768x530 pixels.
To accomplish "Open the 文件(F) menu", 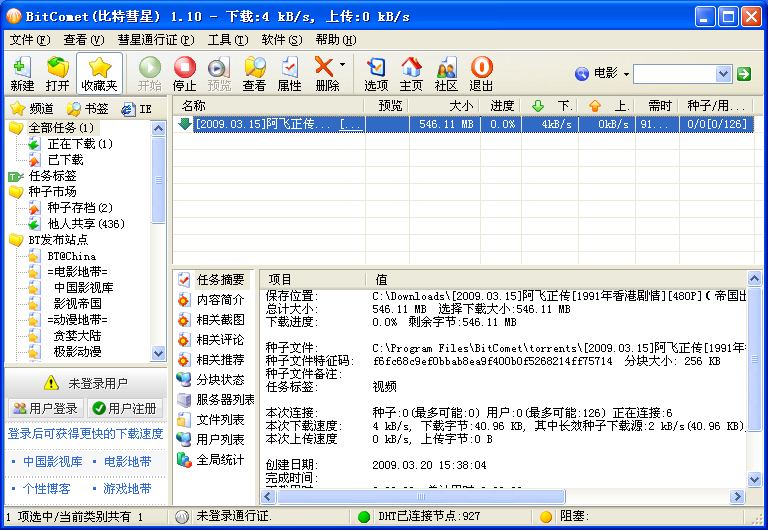I will coord(30,40).
